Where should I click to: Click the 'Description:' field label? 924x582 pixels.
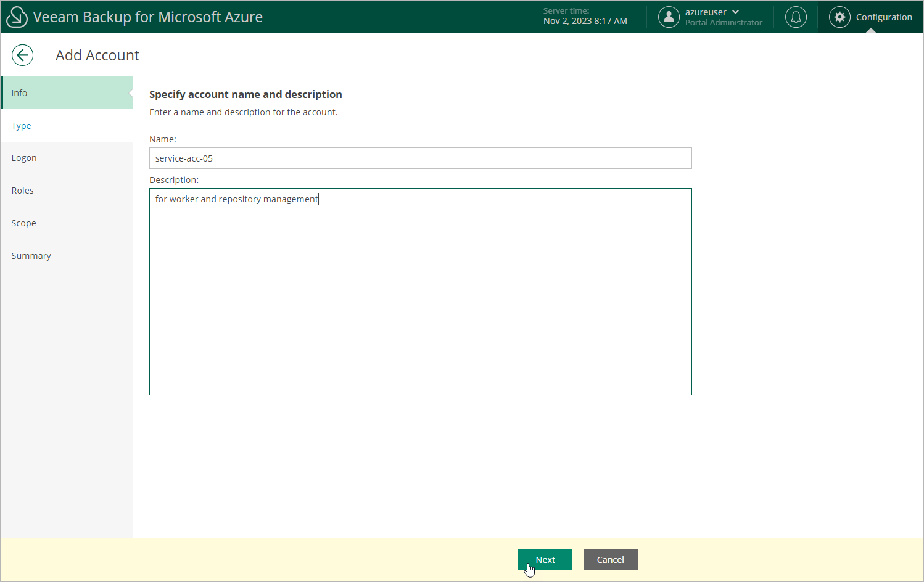pyautogui.click(x=174, y=180)
